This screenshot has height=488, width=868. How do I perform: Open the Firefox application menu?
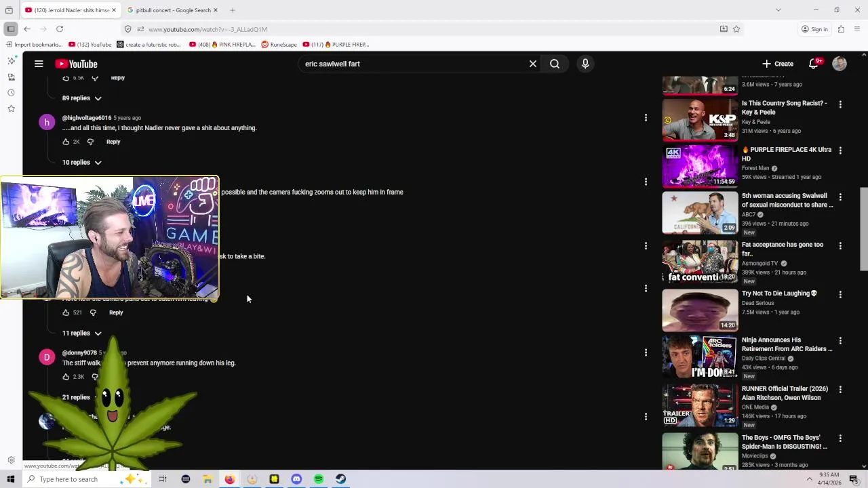[857, 29]
